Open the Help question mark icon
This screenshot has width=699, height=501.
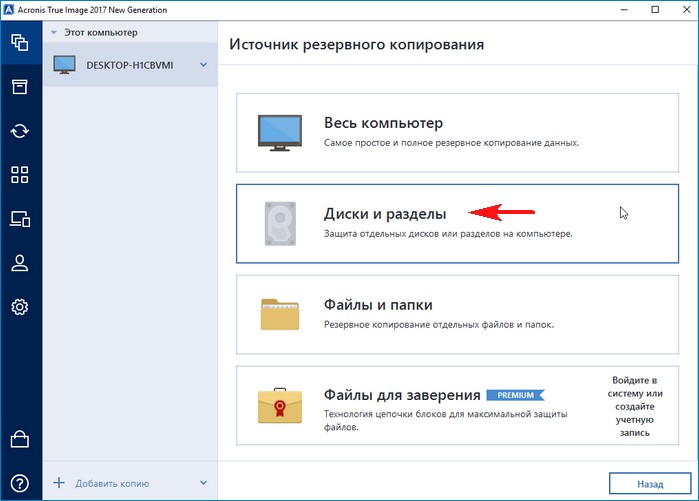pyautogui.click(x=19, y=482)
